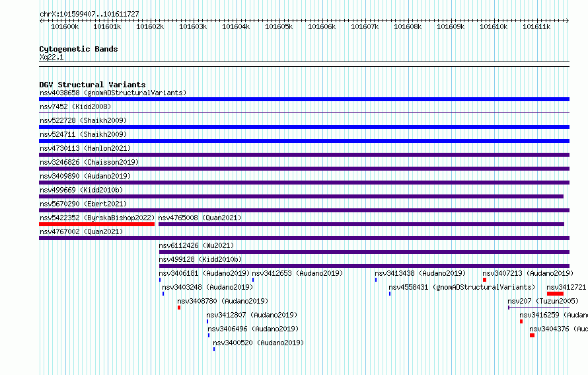Click the DGV Structural Variants track title
Screen dimensions: 588x375
(92, 85)
